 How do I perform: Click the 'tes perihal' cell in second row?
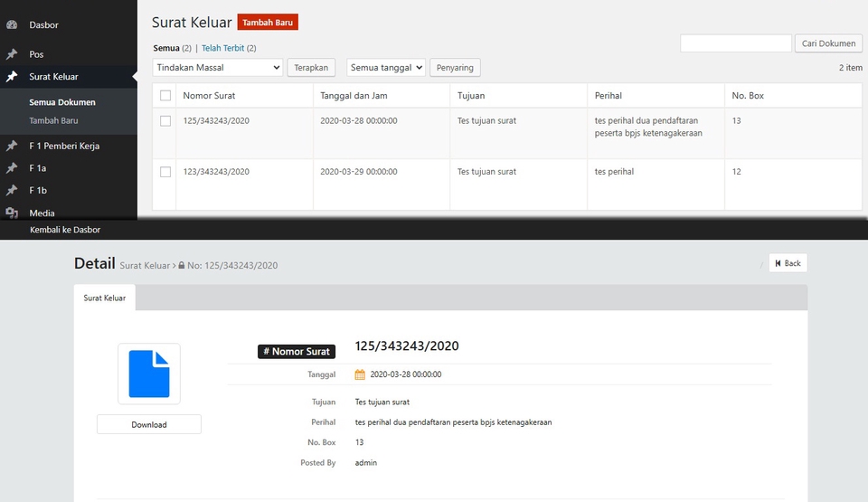tap(615, 172)
